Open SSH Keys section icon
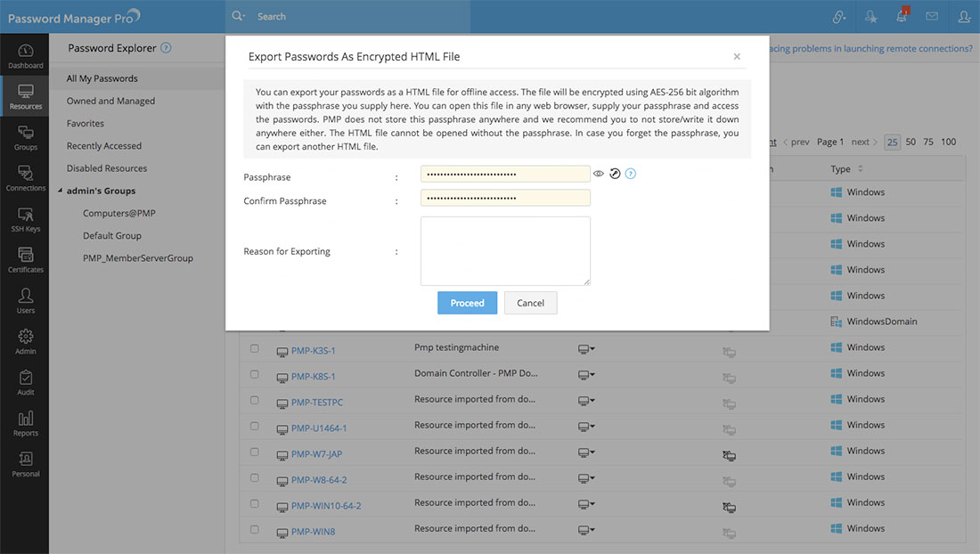 click(x=25, y=219)
